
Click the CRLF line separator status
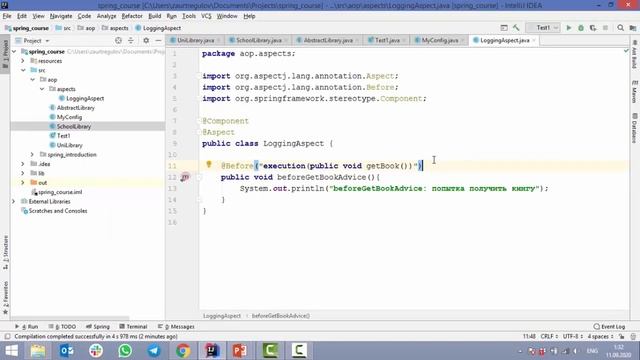coord(549,336)
